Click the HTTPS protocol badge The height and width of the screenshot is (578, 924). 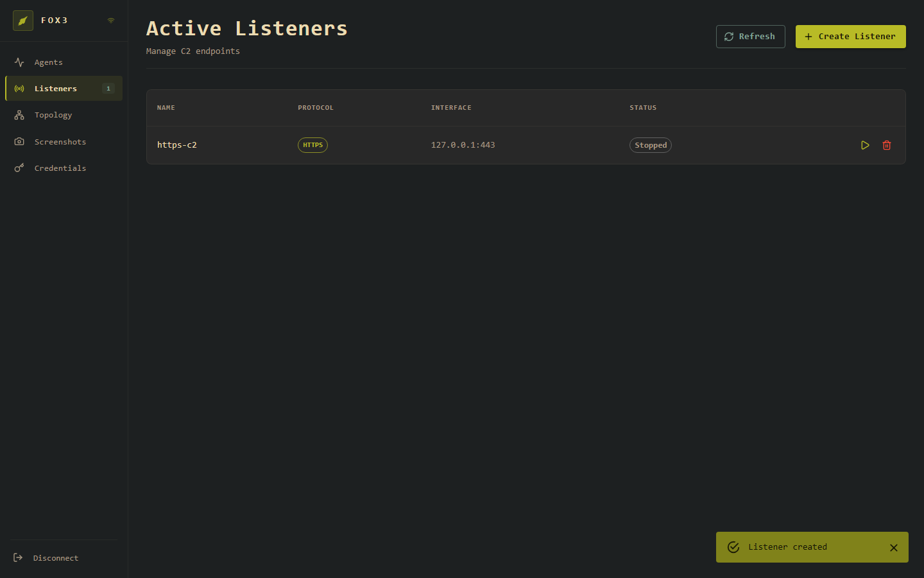pos(312,145)
